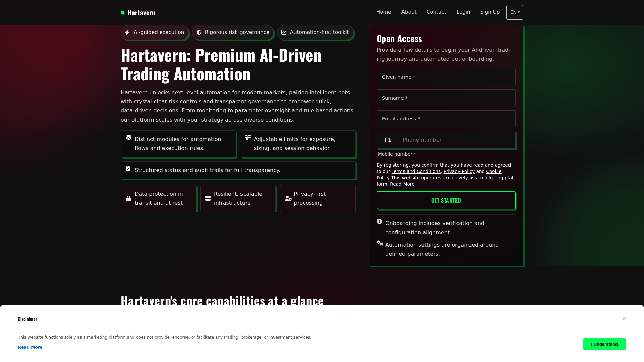Click the 'Privacy-first processing' card text
Image resolution: width=644 pixels, height=362 pixels.
(310, 198)
